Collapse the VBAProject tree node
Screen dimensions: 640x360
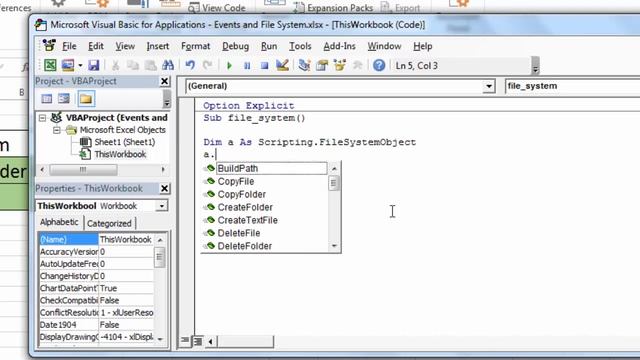[42, 118]
